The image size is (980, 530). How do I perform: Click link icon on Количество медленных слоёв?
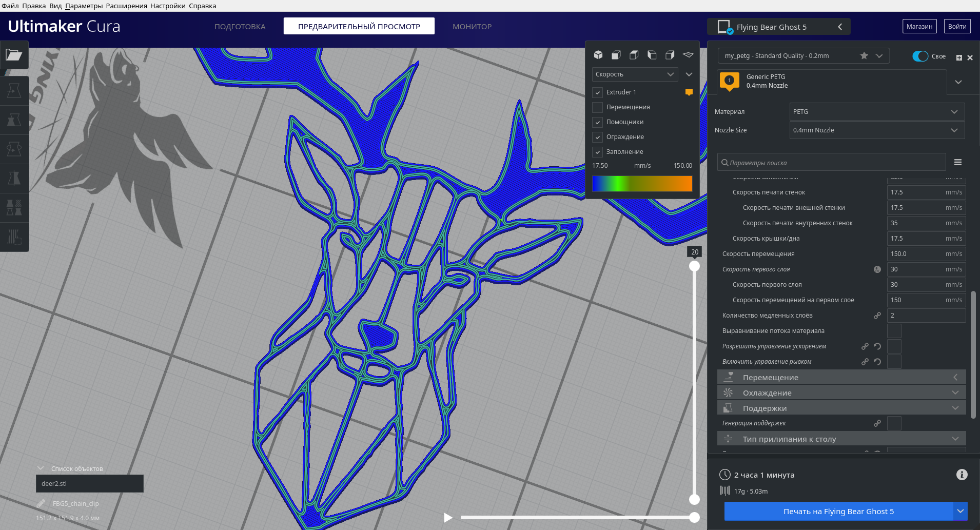click(877, 316)
